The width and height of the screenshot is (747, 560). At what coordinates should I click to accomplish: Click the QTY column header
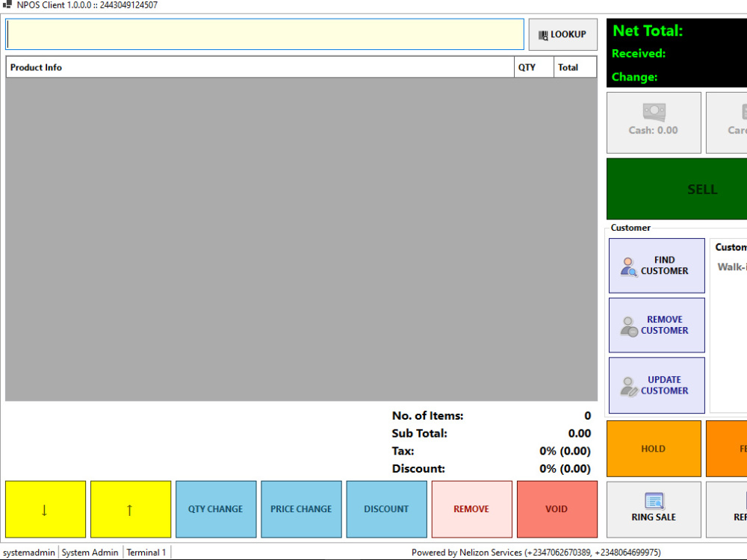tap(534, 68)
